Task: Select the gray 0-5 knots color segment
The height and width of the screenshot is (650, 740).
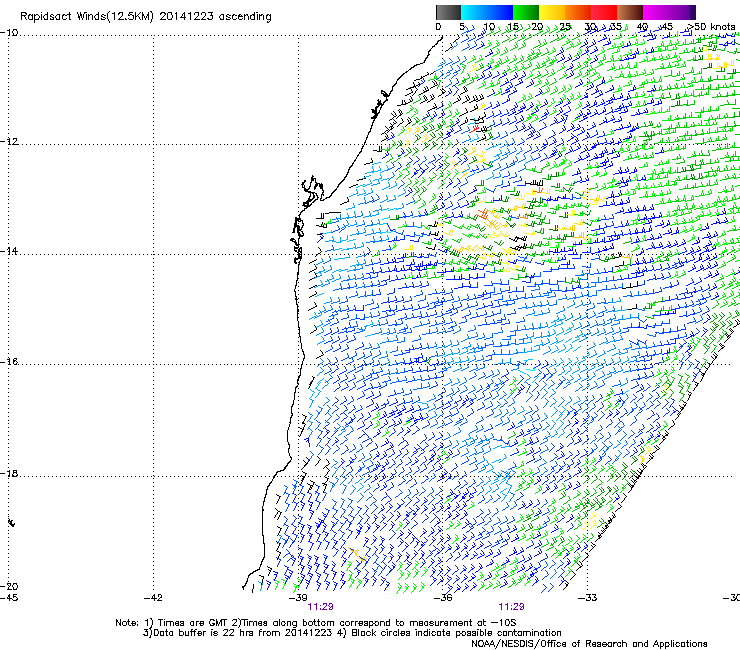Action: coord(448,12)
